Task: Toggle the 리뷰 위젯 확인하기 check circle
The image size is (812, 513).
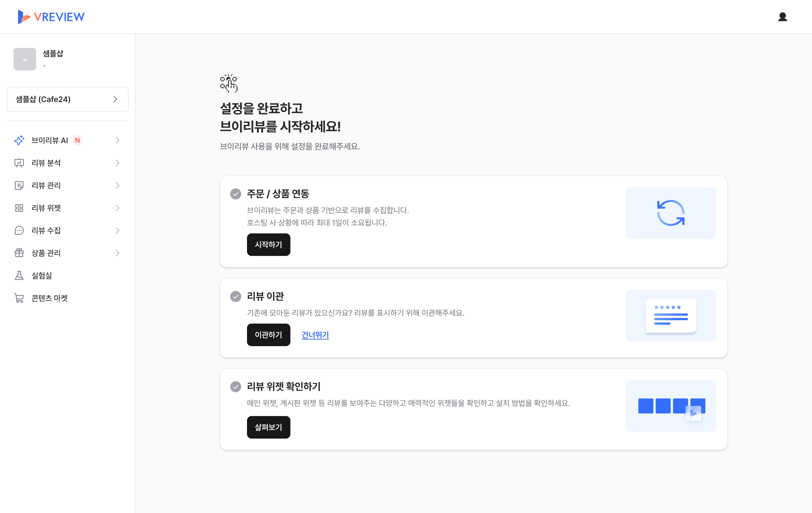Action: click(236, 387)
